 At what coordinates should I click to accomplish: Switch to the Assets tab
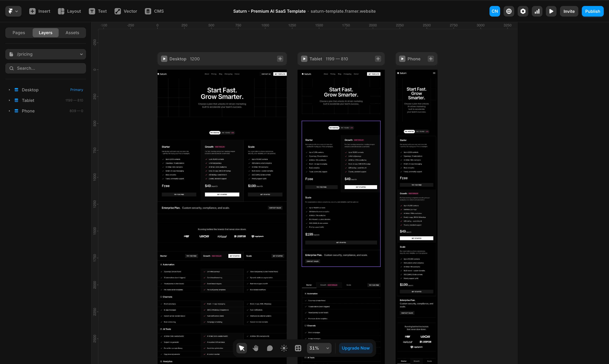[72, 32]
